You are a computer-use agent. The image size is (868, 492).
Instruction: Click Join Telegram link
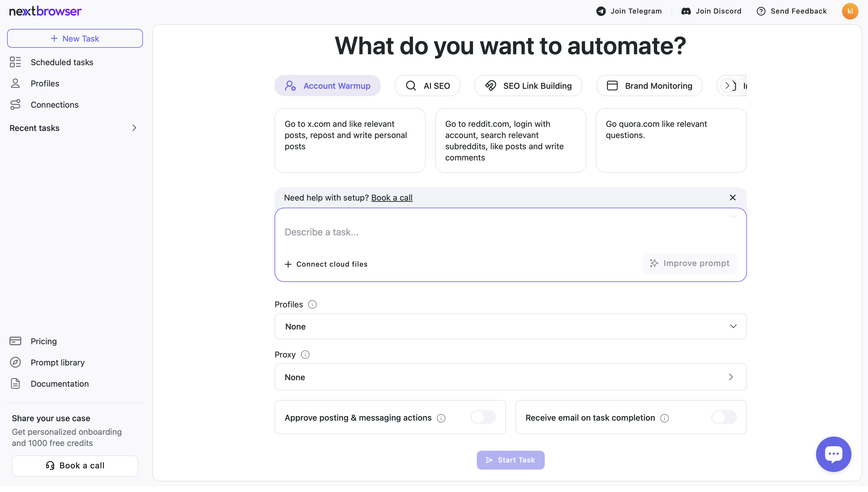tap(629, 11)
